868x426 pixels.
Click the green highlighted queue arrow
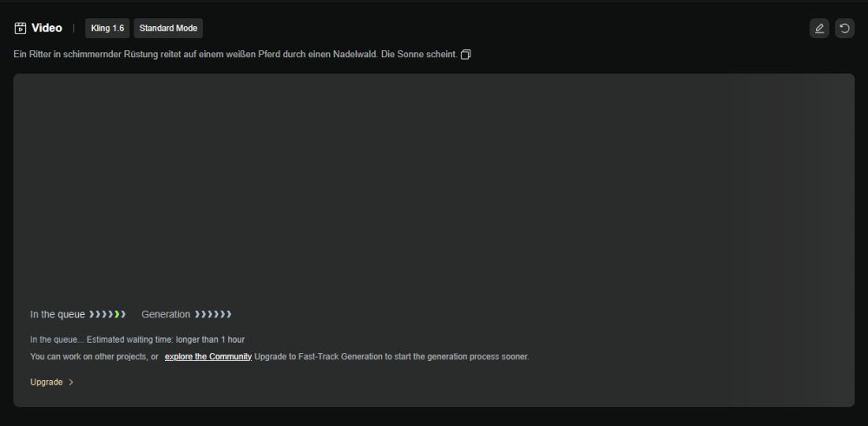pyautogui.click(x=117, y=314)
